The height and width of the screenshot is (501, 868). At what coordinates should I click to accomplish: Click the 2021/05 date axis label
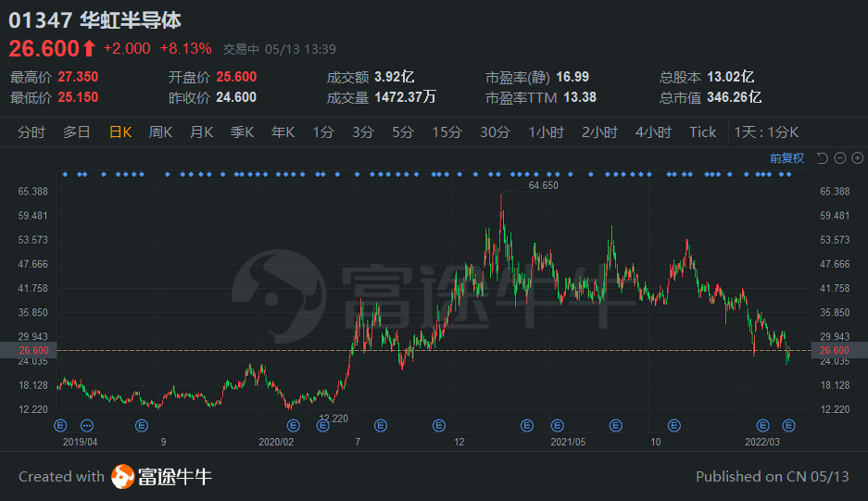[568, 442]
